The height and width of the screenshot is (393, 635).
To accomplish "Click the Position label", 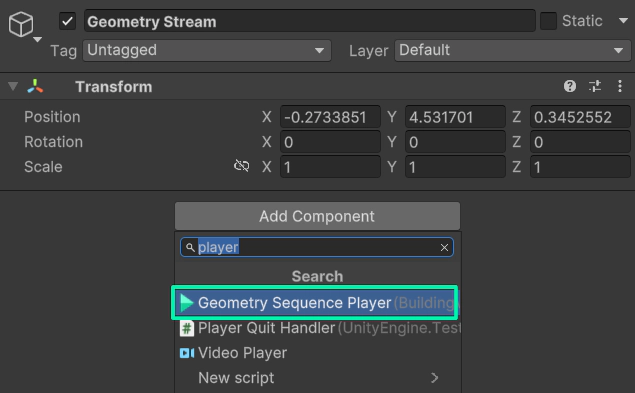I will click(52, 117).
